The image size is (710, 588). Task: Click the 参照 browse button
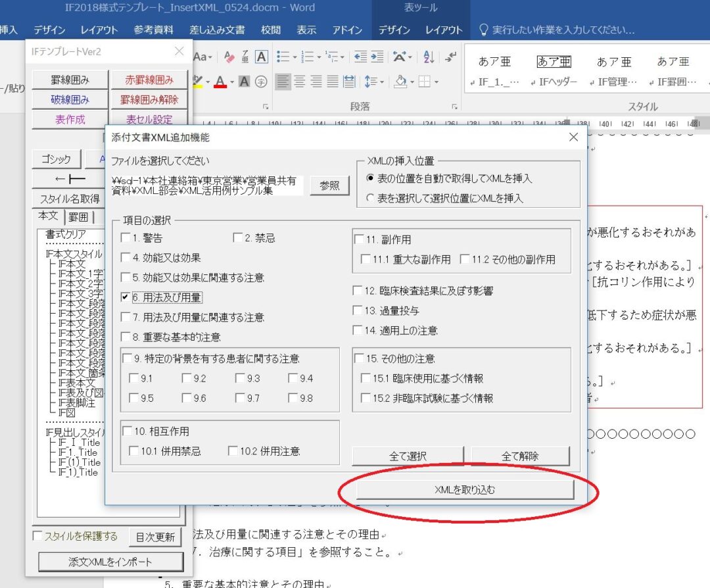[x=329, y=185]
